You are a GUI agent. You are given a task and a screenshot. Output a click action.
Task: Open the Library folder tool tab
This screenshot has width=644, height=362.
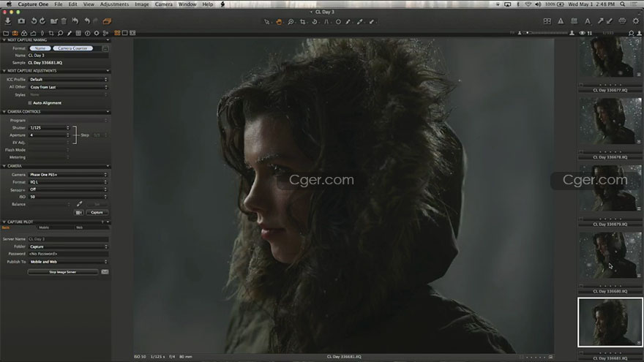[6, 33]
